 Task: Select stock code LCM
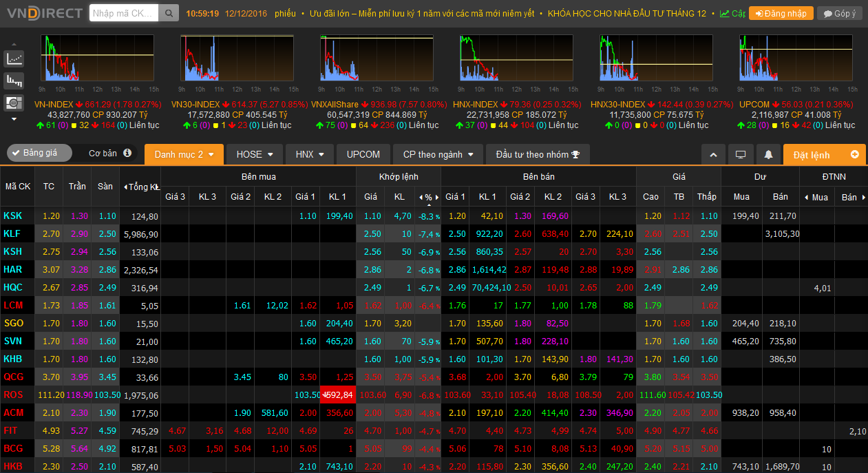click(13, 305)
